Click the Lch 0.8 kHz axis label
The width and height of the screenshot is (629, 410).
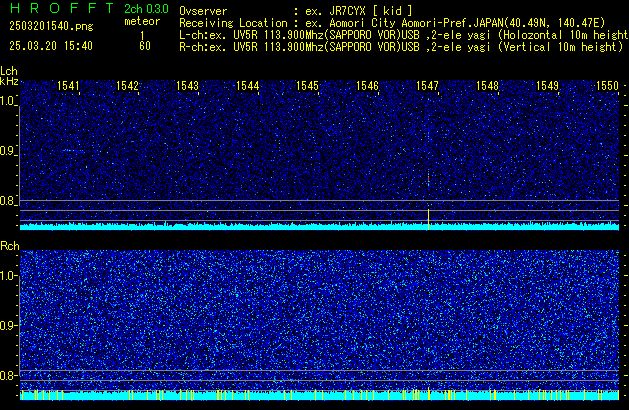pyautogui.click(x=8, y=201)
